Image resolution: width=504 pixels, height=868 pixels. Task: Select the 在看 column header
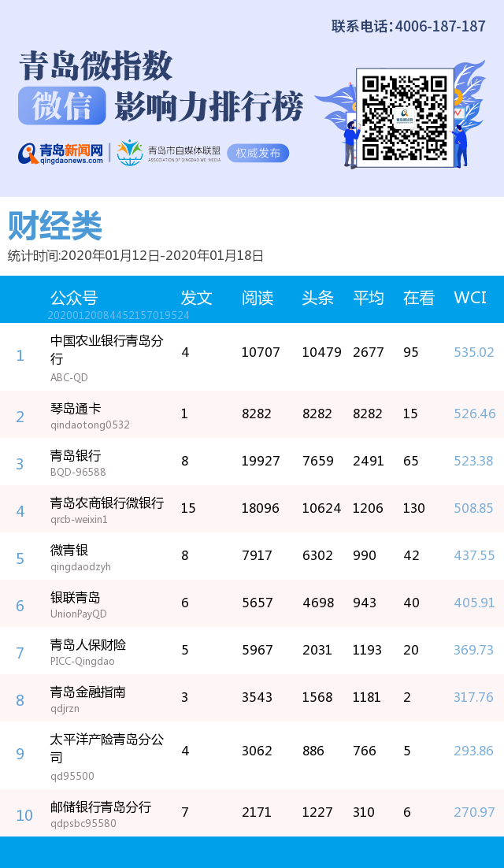[x=418, y=298]
